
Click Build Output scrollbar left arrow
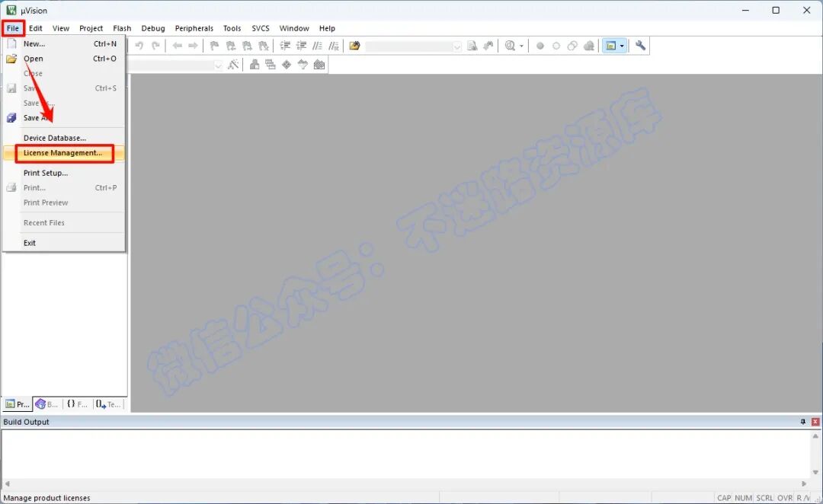click(x=7, y=483)
